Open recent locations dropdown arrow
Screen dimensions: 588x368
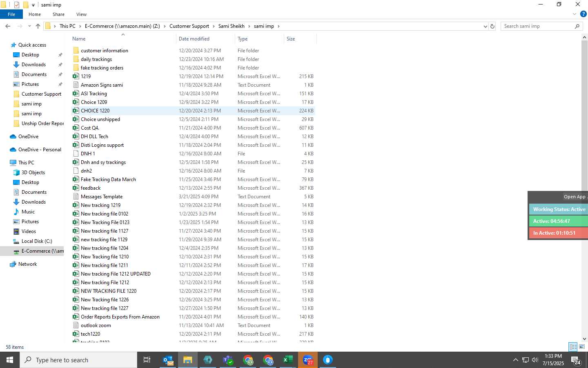(x=29, y=26)
